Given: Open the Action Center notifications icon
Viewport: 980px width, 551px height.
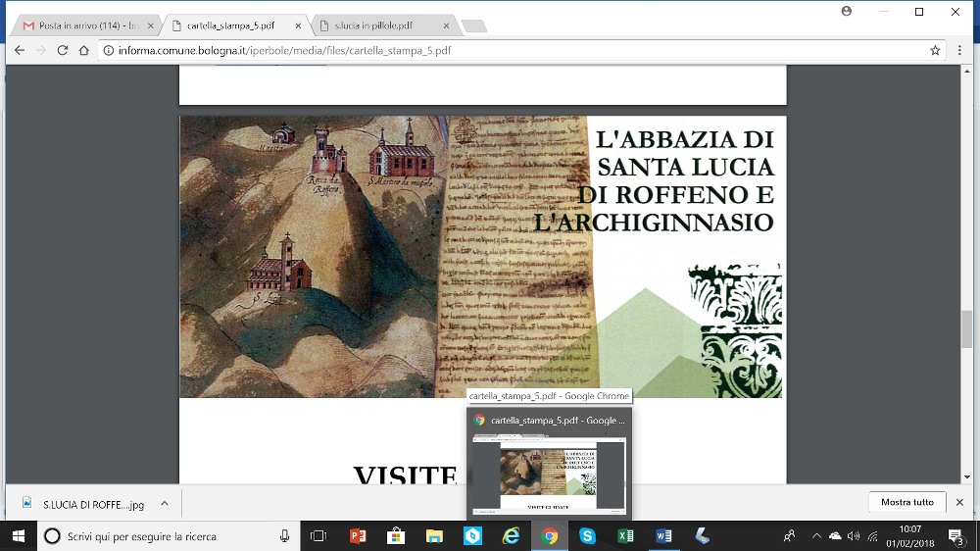Looking at the screenshot, I should click(x=955, y=536).
